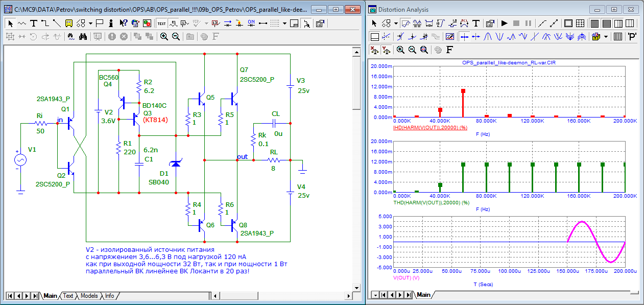Viewport: 644px width, 305px height.
Task: Open the component shapes dropdown arrow
Action: click(x=90, y=23)
